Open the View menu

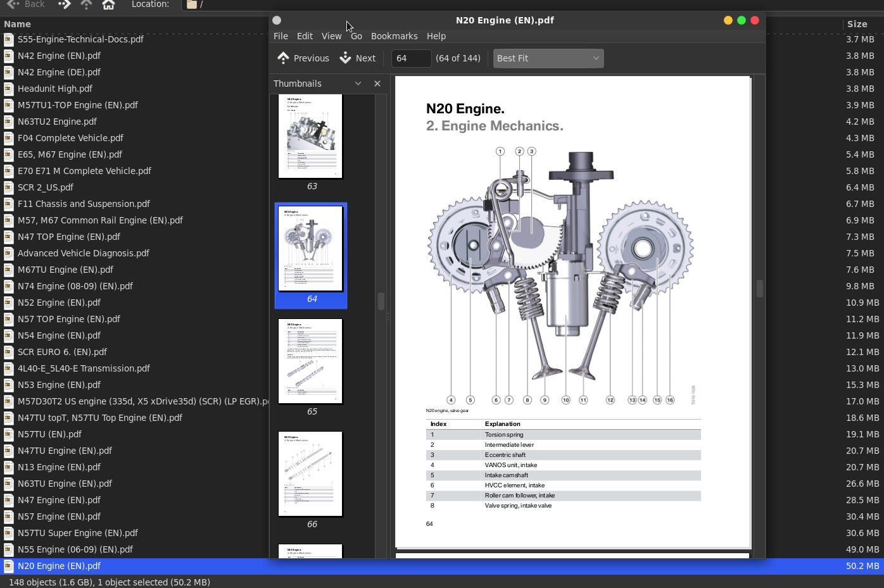(x=331, y=36)
